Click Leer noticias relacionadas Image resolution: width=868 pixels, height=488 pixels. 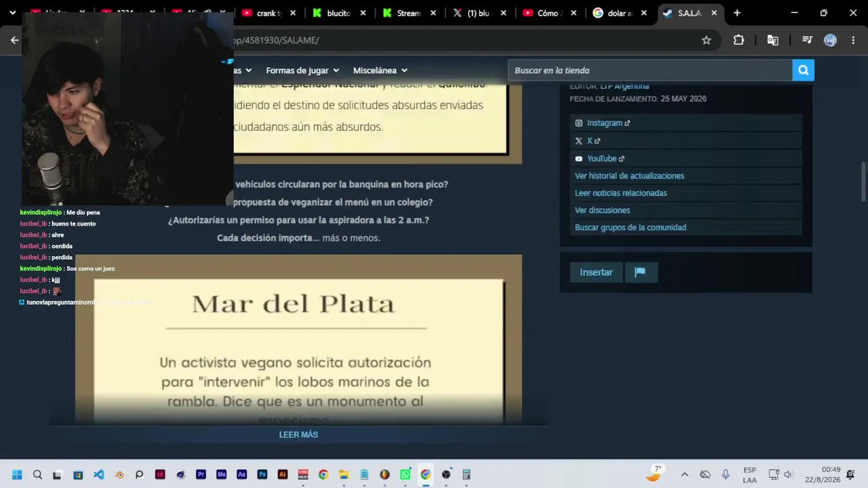point(620,193)
